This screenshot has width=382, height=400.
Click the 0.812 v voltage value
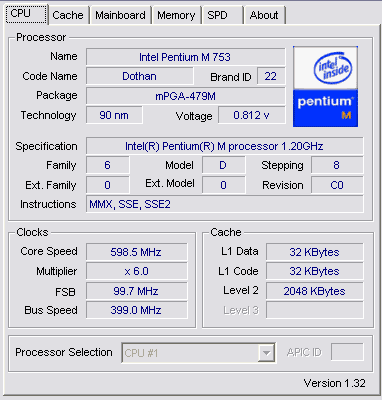coord(252,115)
